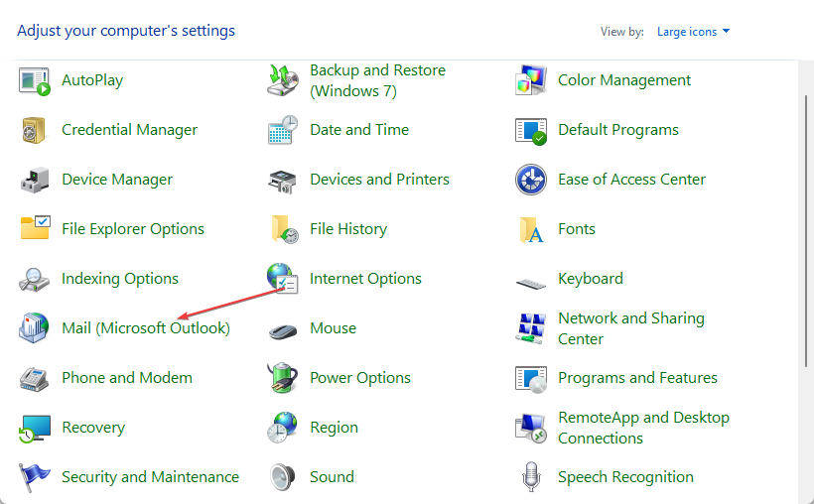Click the Backup and Restore icon
This screenshot has height=504, width=814.
tap(283, 80)
